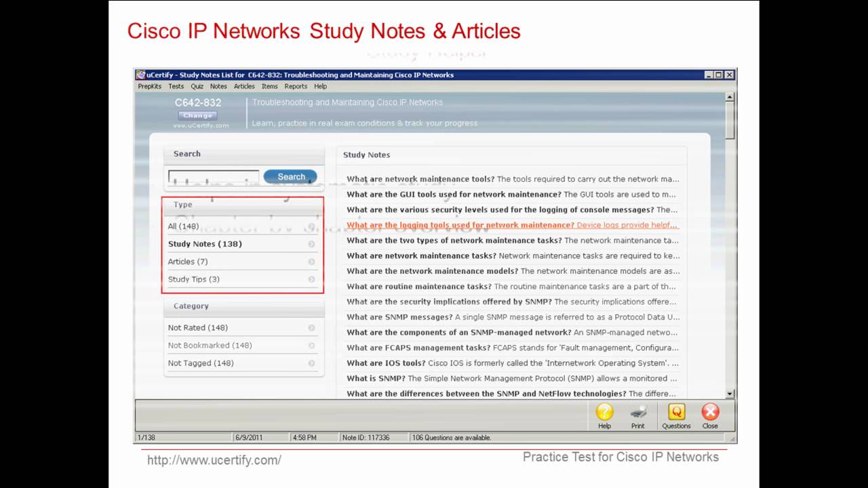868x488 pixels.
Task: Click the red Close icon
Action: point(710,412)
